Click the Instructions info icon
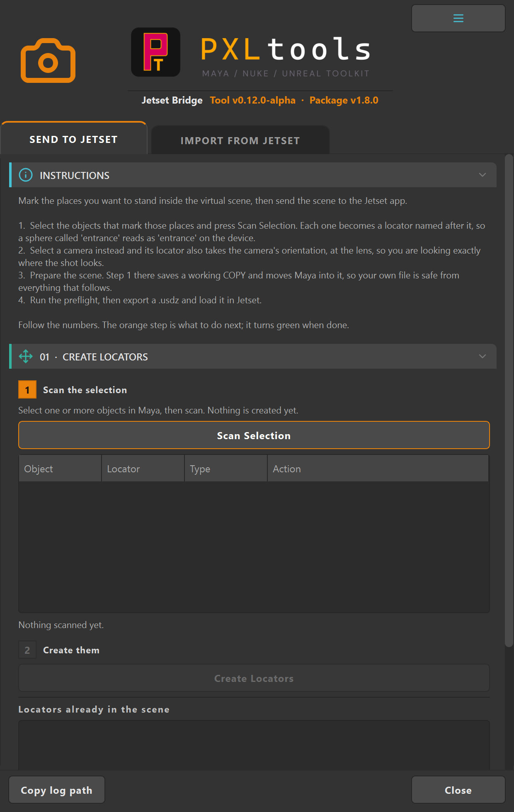 click(x=26, y=175)
